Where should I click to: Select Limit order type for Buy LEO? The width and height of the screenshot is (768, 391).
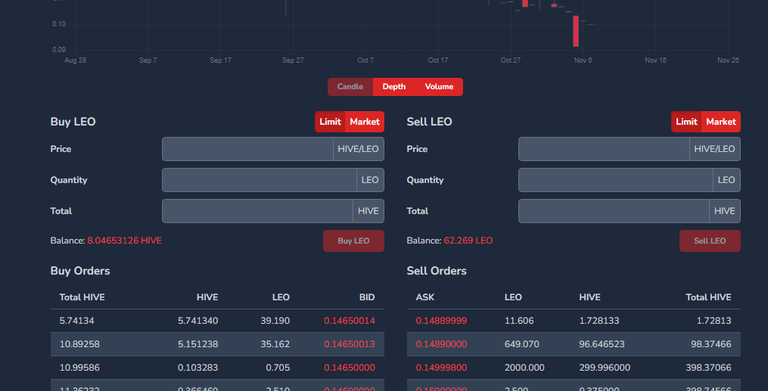point(330,122)
